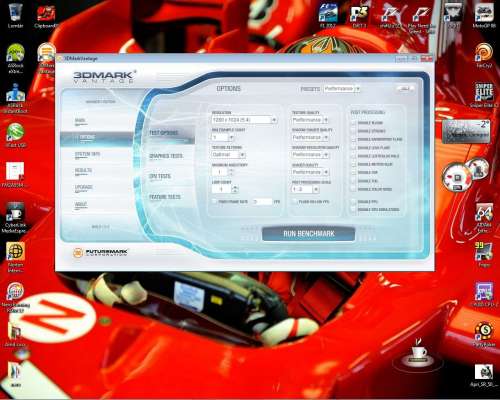Click the Help button in the Options header
The image size is (500, 400).
(405, 89)
